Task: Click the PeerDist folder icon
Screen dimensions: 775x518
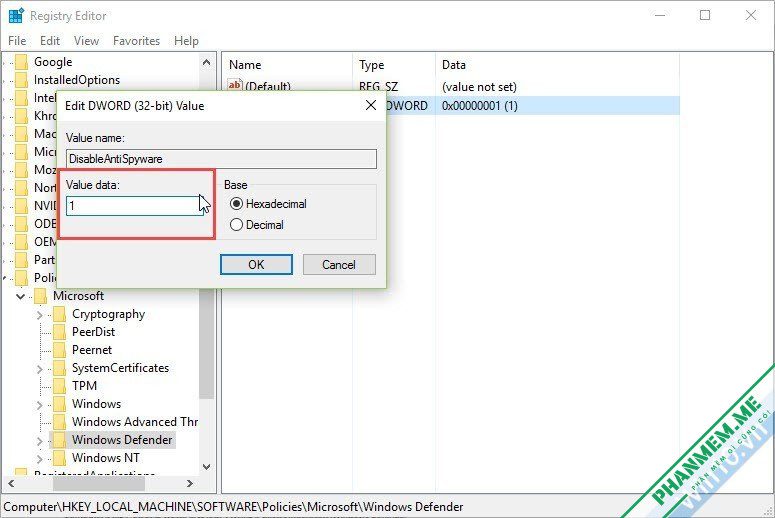Action: pos(59,332)
